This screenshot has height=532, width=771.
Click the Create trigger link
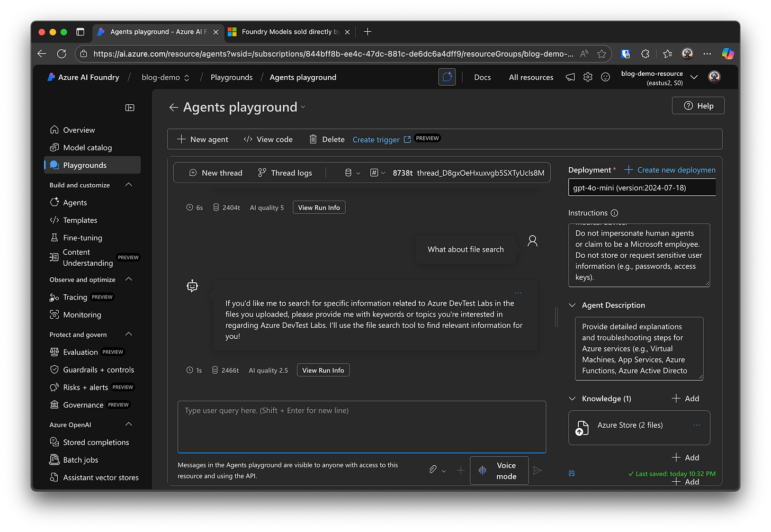click(376, 140)
